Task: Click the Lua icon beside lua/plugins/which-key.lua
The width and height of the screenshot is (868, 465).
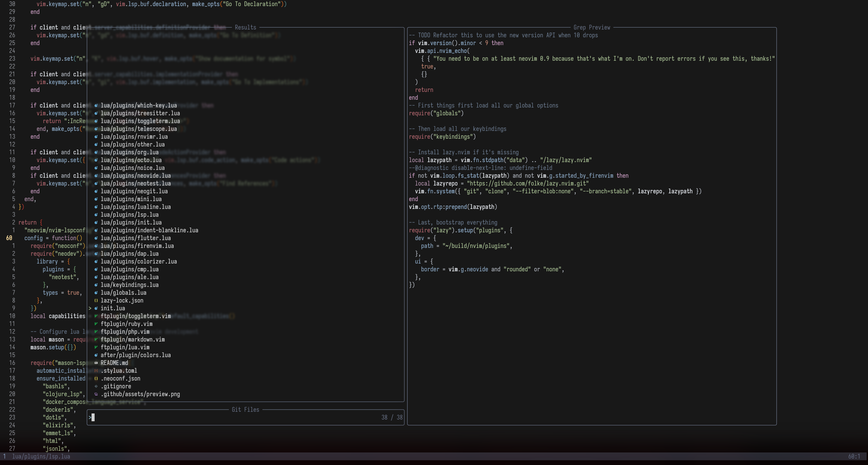Action: click(96, 105)
